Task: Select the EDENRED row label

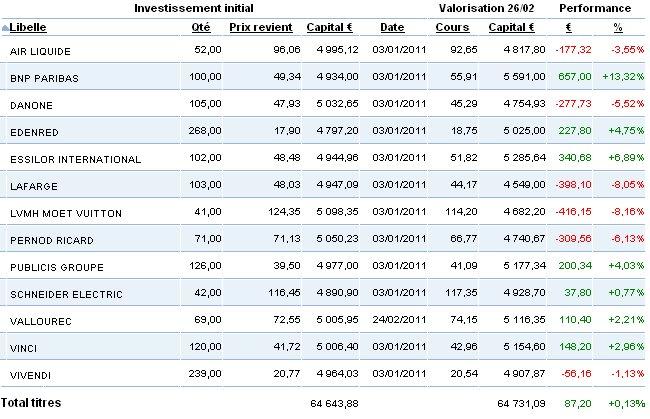Action: point(34,132)
